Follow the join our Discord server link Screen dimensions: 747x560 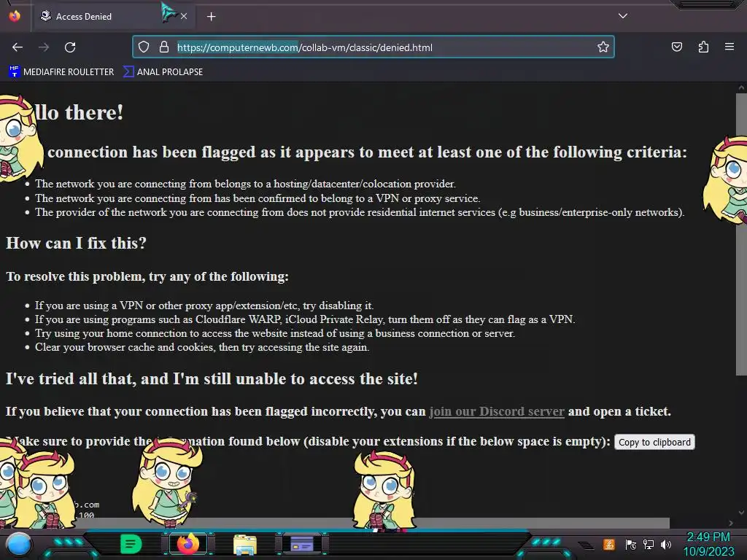(x=496, y=411)
